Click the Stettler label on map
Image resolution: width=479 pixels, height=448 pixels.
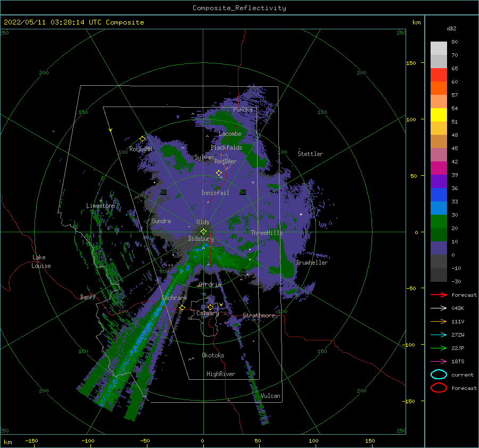point(310,154)
